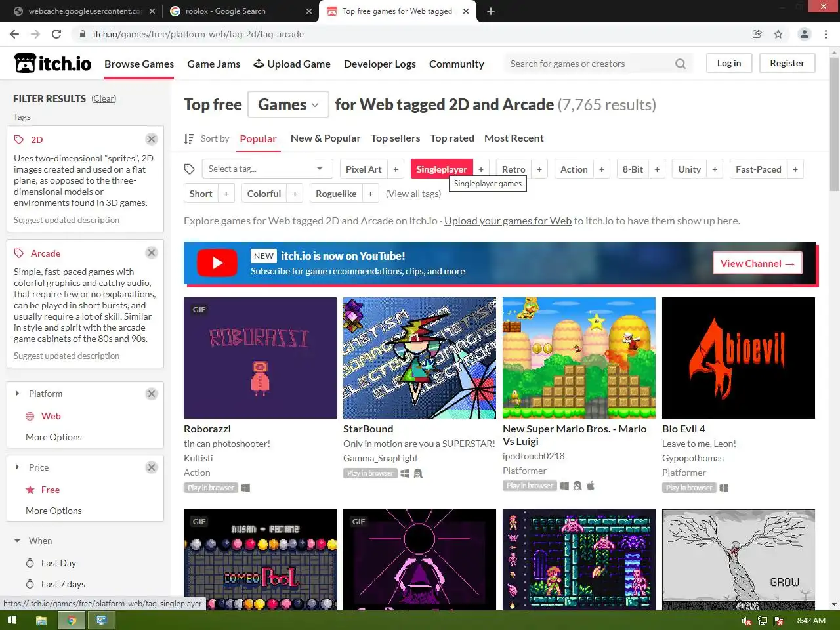Open the Roborazzi game thumbnail
840x630 pixels.
(260, 358)
